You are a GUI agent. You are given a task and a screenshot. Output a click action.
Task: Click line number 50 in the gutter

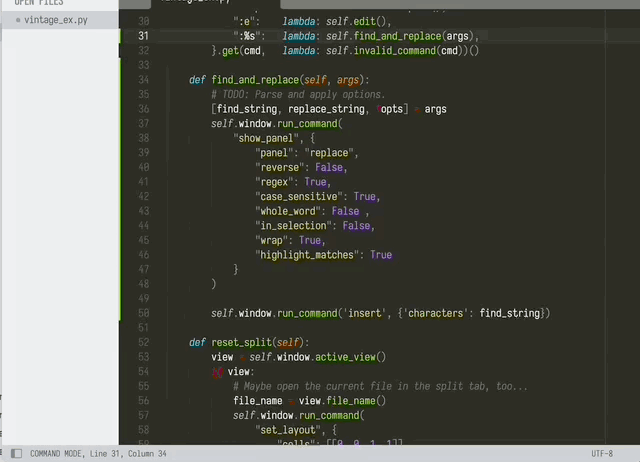143,313
